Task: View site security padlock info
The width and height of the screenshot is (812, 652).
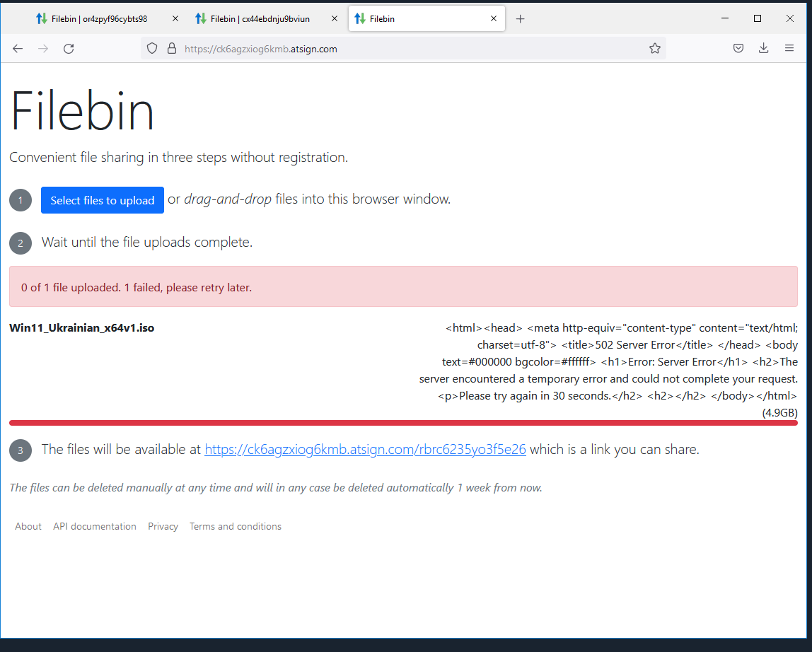Action: (172, 49)
